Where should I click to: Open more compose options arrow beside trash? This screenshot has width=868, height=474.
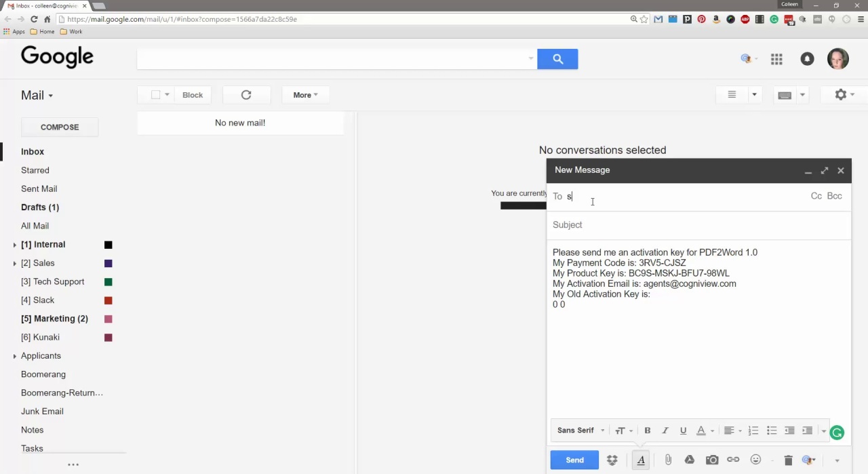coord(837,460)
